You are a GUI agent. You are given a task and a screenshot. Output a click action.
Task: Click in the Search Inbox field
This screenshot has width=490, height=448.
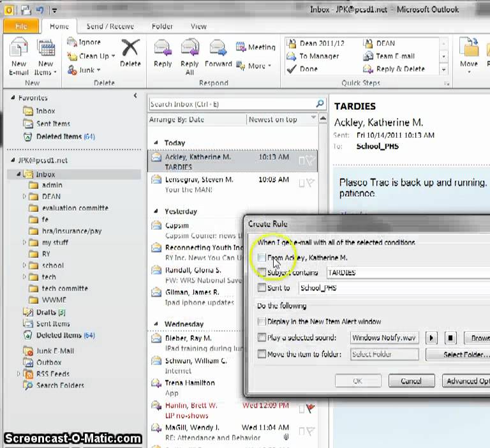tap(232, 104)
